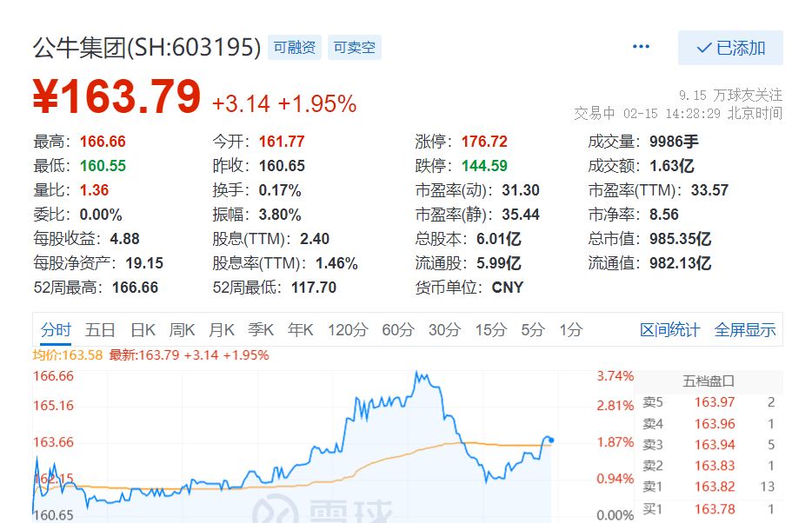Switch to the 15分 chart
The width and height of the screenshot is (812, 523).
pyautogui.click(x=490, y=330)
